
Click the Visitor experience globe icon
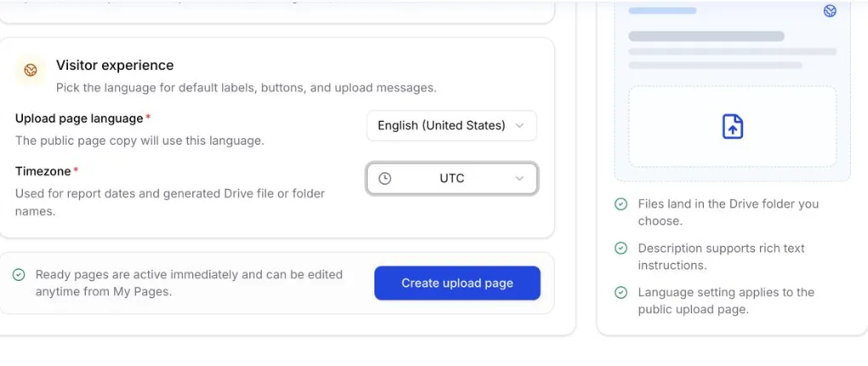(x=31, y=70)
